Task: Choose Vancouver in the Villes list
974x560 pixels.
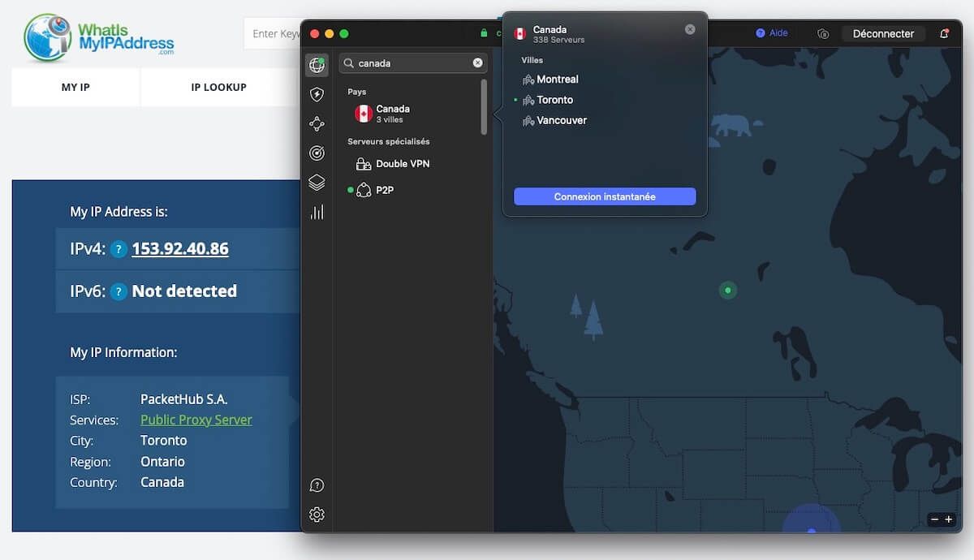Action: click(561, 120)
